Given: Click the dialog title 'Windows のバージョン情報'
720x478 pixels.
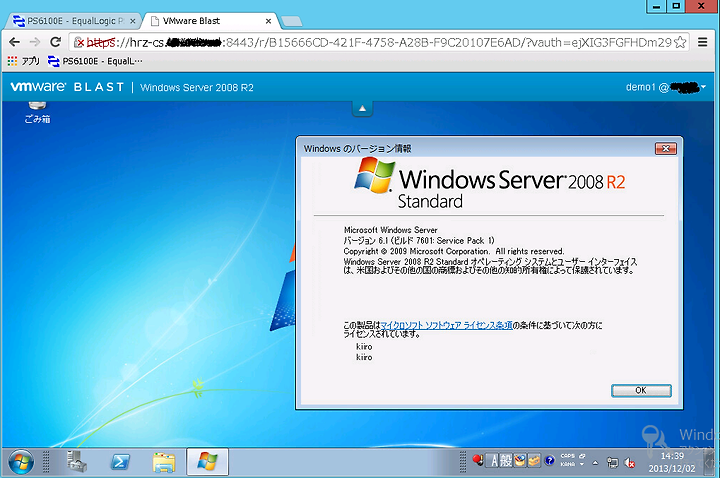Looking at the screenshot, I should point(357,148).
